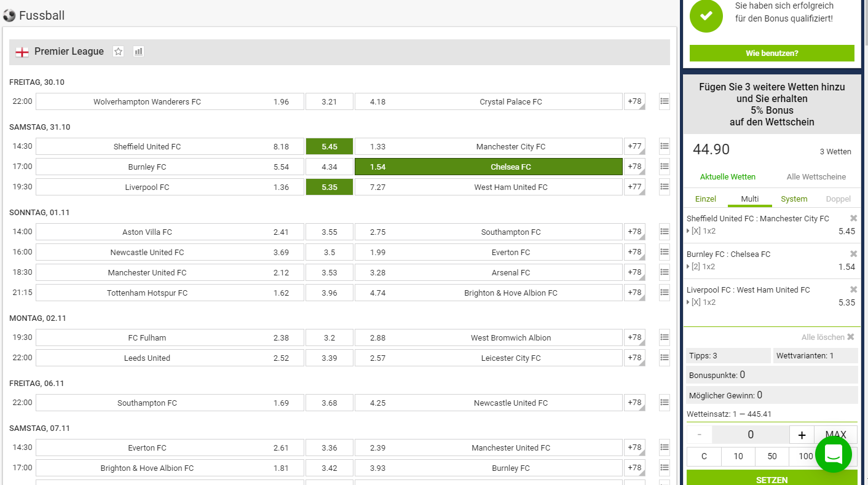The image size is (868, 485).
Task: Open match details list icon for Burnley vs Chelsea
Action: [665, 167]
